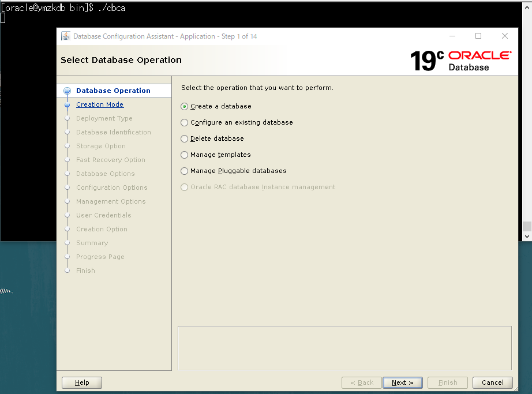Click terminal scrollbar up arrow
The height and width of the screenshot is (394, 532).
coord(527,7)
